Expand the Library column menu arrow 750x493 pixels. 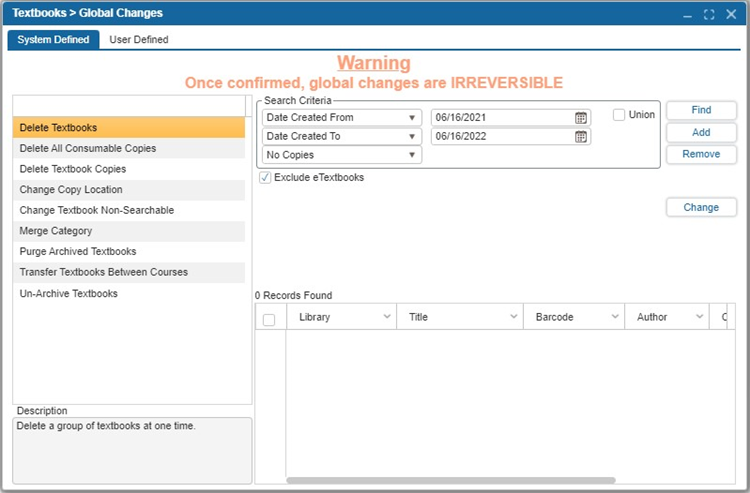pos(387,317)
